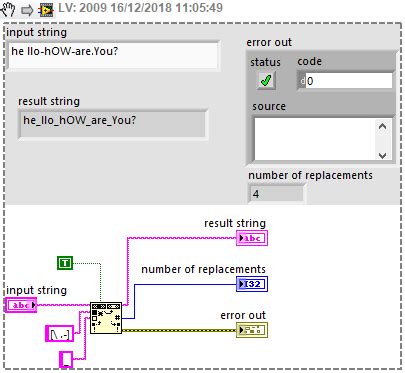Select the I32 number of replacements terminal
Screen dimensions: 405x373
(252, 284)
